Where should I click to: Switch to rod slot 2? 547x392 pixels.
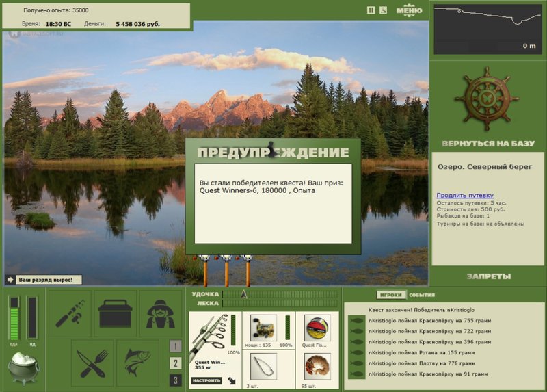click(176, 363)
